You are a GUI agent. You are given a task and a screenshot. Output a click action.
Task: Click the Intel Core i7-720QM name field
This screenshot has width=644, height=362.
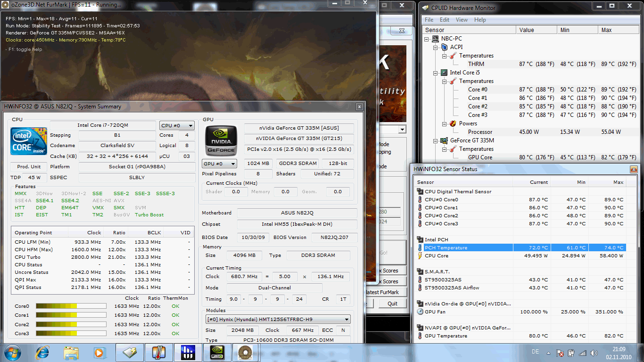click(x=103, y=125)
